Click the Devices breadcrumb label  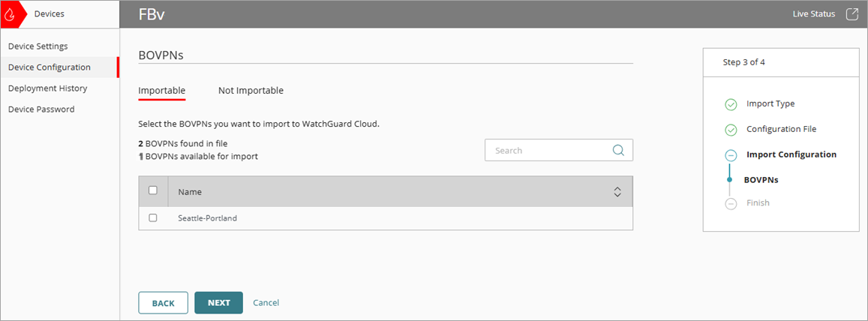click(x=50, y=14)
